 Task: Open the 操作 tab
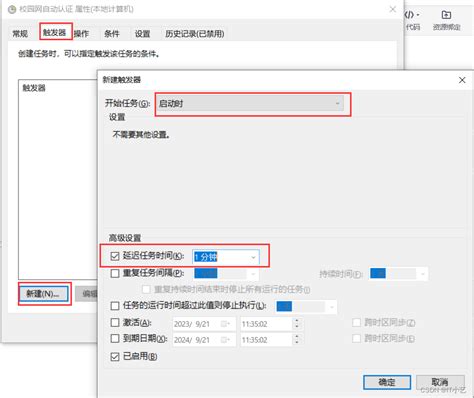pos(81,34)
